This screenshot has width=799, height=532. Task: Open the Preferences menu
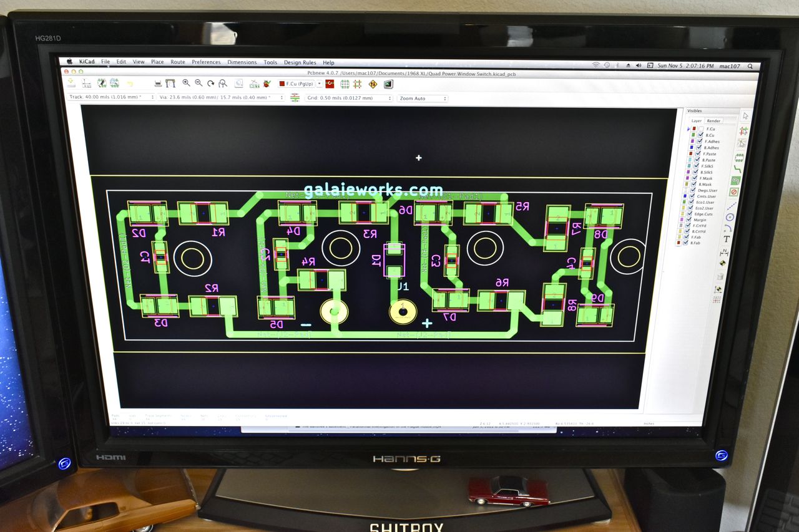206,62
